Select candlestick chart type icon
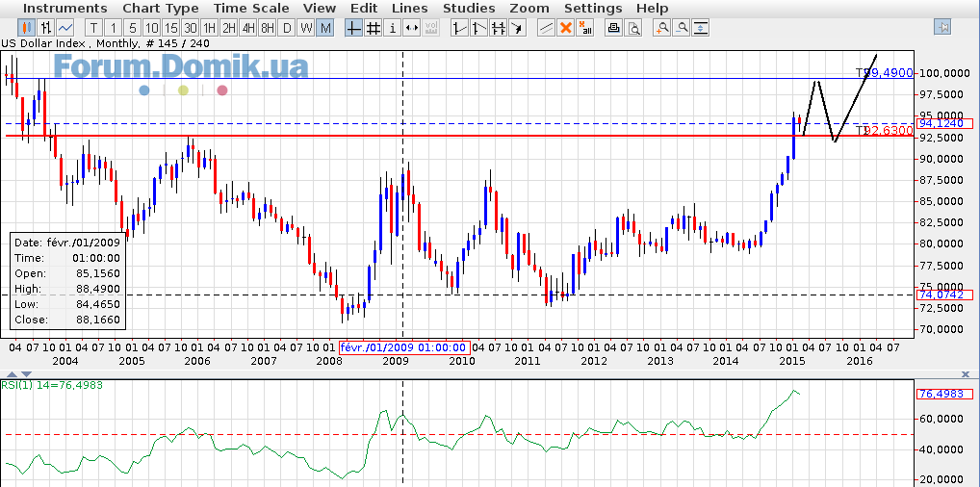The image size is (980, 487). (26, 28)
